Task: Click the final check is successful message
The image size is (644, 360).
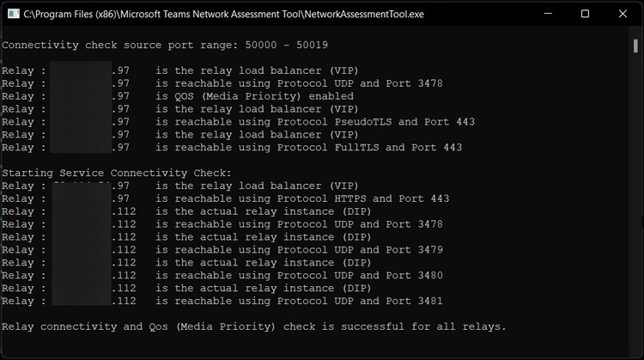Action: tap(254, 326)
